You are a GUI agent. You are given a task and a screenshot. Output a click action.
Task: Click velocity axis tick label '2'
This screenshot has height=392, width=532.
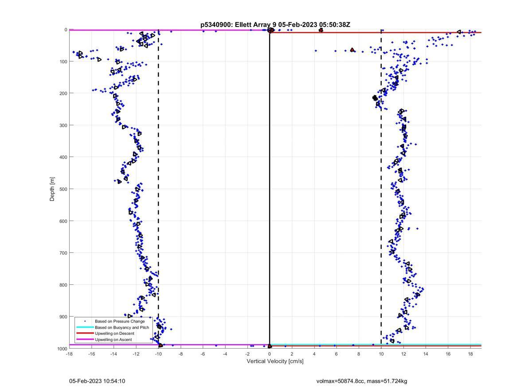click(292, 354)
